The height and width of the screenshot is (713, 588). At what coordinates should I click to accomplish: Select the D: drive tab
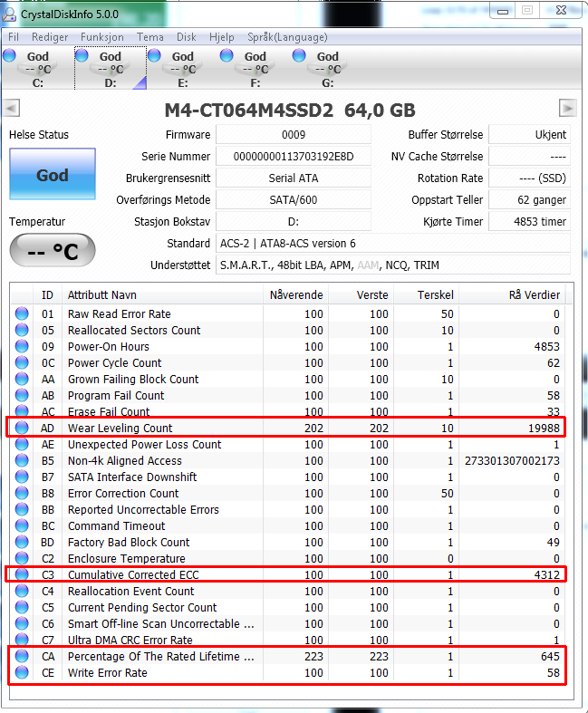[110, 68]
